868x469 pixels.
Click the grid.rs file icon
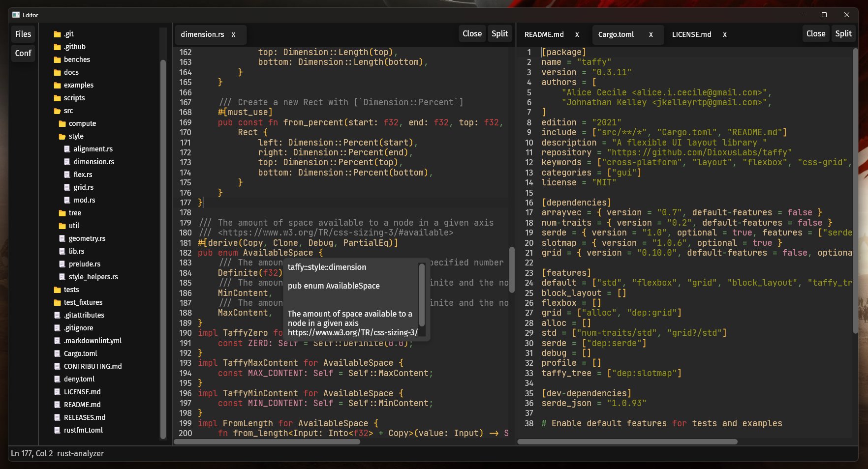click(67, 187)
